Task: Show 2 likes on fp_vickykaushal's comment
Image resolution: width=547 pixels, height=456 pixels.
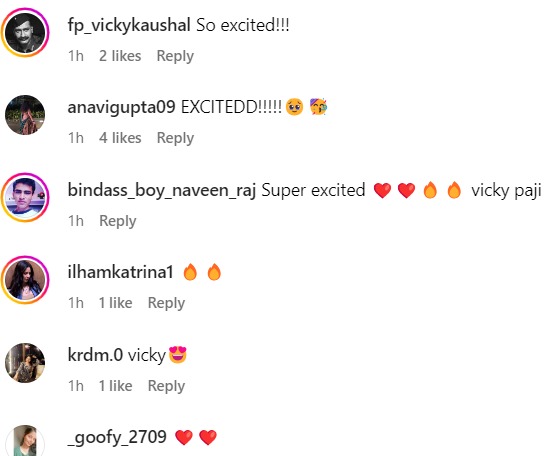Action: point(120,56)
